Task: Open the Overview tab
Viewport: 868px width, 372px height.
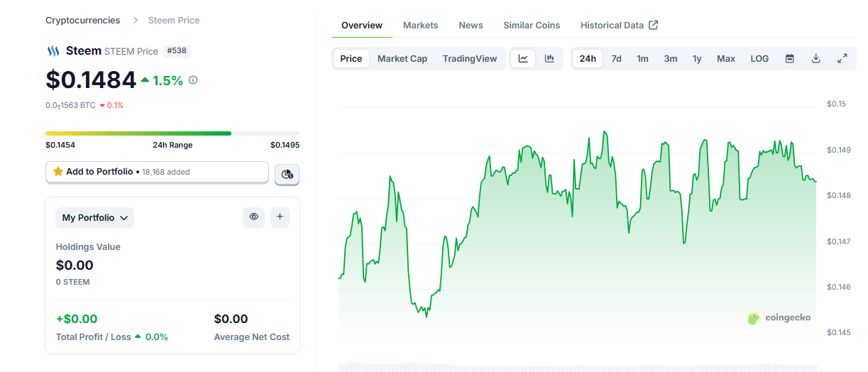Action: 362,26
